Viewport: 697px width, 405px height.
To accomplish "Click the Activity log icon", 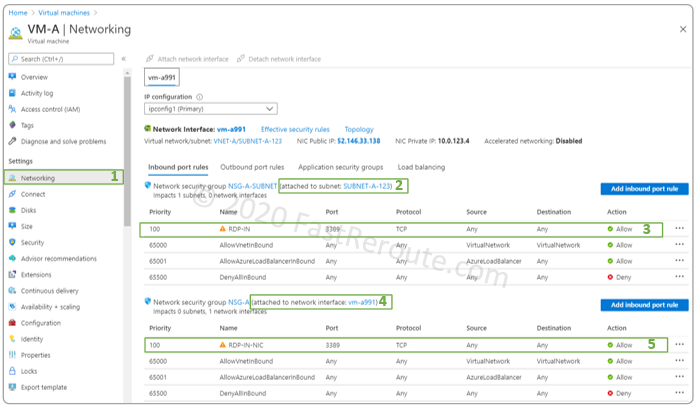I will pos(12,92).
